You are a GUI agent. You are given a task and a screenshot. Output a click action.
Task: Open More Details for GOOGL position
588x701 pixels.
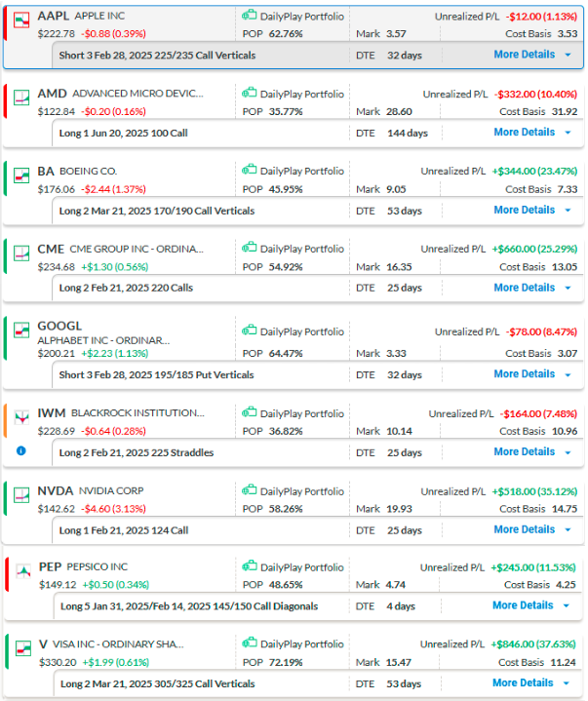(x=524, y=374)
